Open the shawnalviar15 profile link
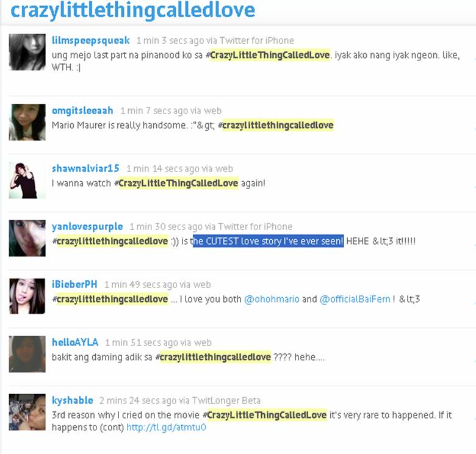 coord(85,168)
